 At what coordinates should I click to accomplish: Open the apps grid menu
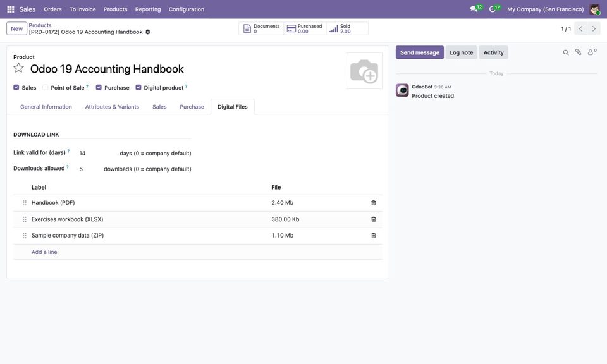point(11,9)
